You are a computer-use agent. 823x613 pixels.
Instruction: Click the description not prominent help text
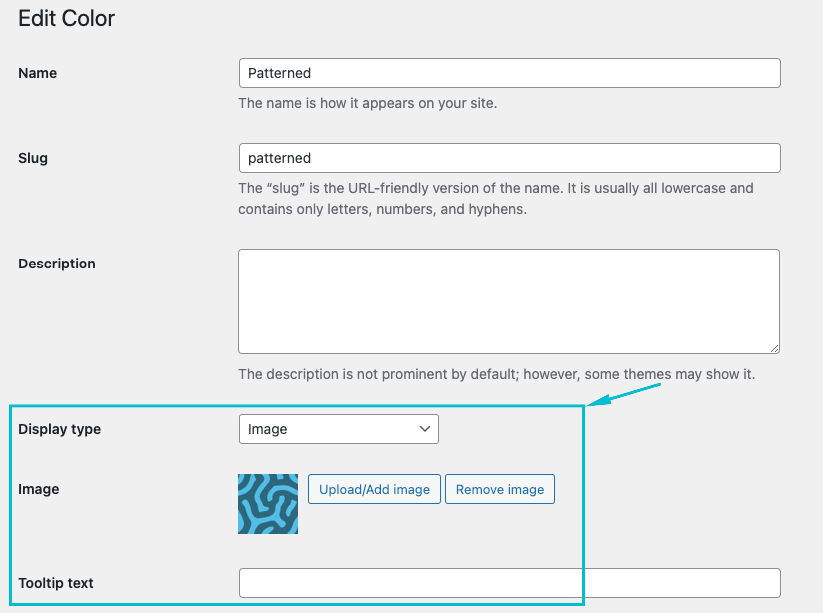click(x=496, y=374)
